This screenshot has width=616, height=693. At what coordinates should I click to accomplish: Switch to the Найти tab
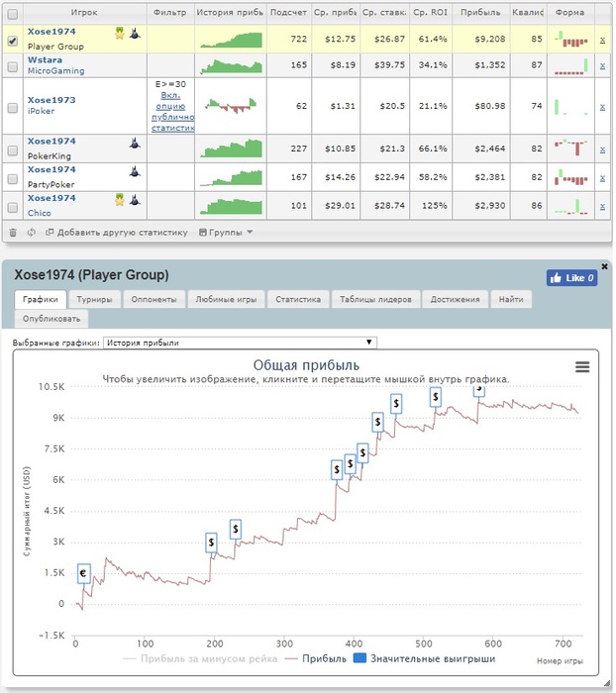(511, 299)
